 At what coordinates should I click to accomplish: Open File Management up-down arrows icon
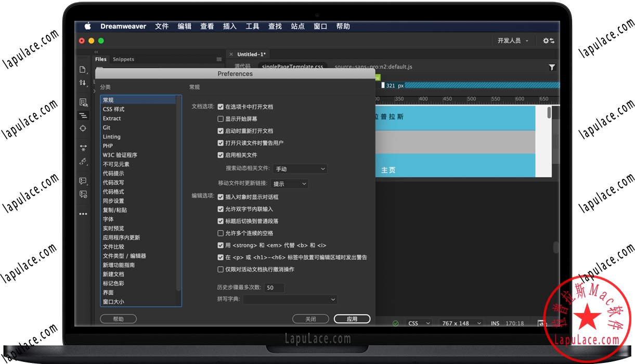pos(83,83)
